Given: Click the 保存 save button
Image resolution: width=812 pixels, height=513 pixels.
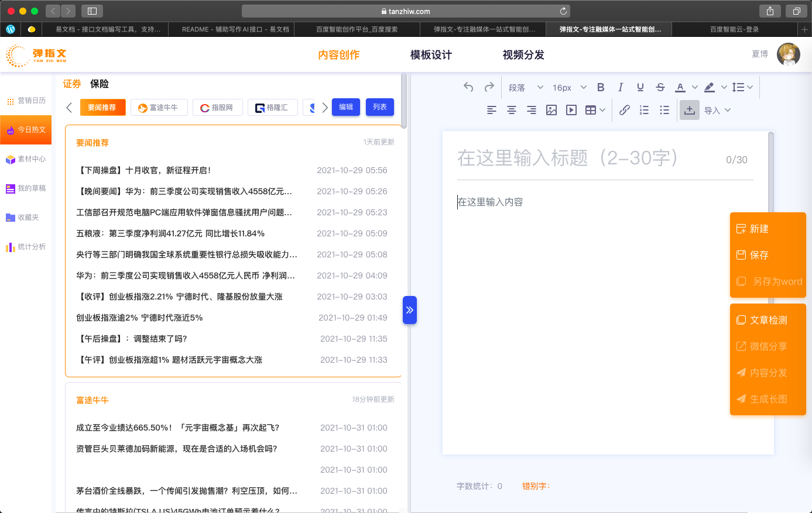Looking at the screenshot, I should click(x=759, y=255).
